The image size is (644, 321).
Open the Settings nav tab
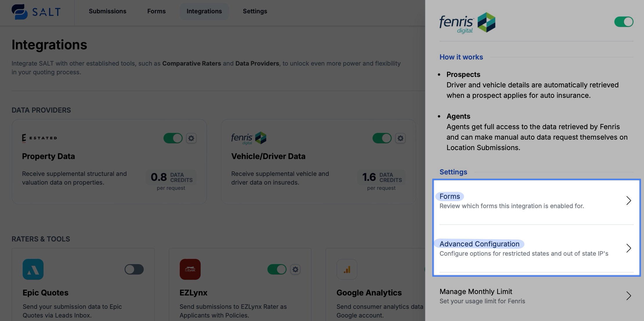pos(255,11)
